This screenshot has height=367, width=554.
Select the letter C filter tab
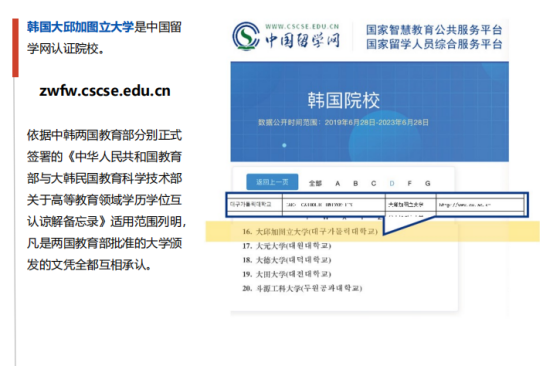point(373,183)
